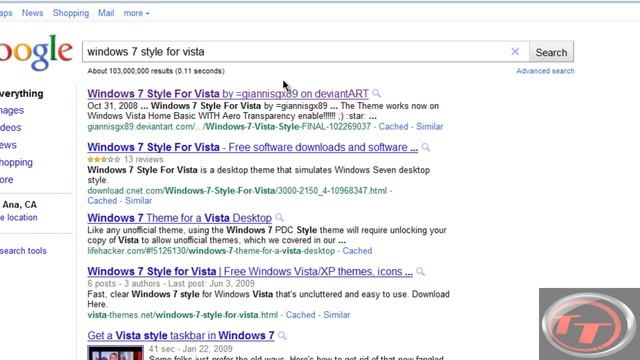640x360 pixels.
Task: Go to Mail in the top navigation
Action: pyautogui.click(x=106, y=13)
